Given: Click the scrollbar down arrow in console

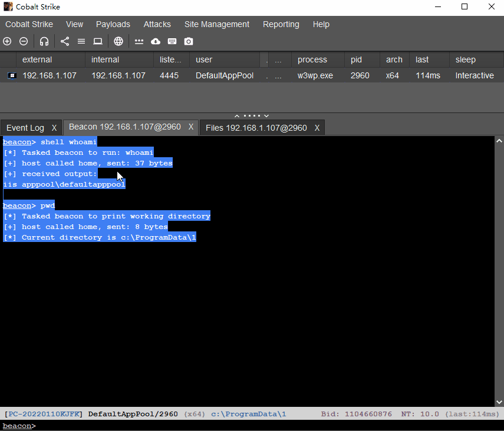Looking at the screenshot, I should (499, 402).
